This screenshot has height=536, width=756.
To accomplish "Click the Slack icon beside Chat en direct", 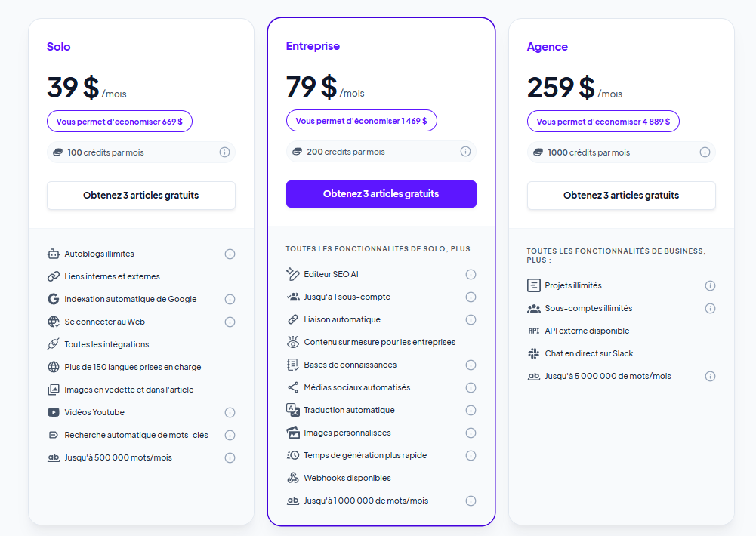I will tap(534, 354).
